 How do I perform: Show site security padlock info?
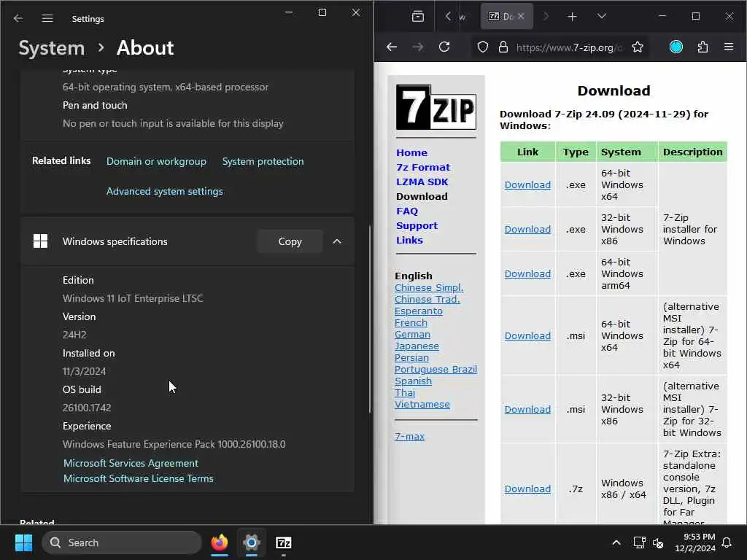503,47
